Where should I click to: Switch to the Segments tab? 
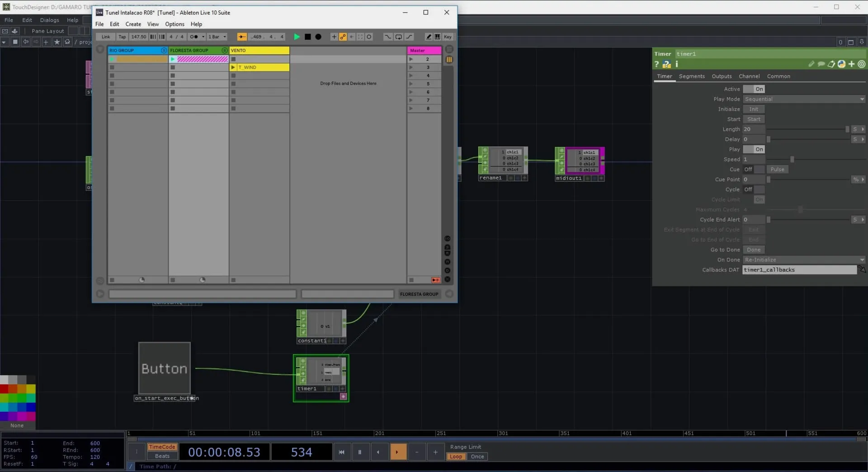tap(691, 76)
